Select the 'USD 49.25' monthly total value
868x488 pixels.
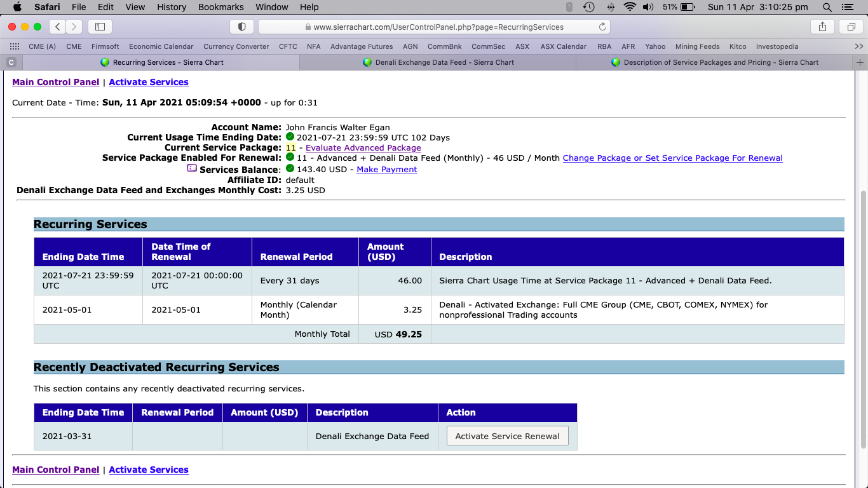(x=398, y=334)
